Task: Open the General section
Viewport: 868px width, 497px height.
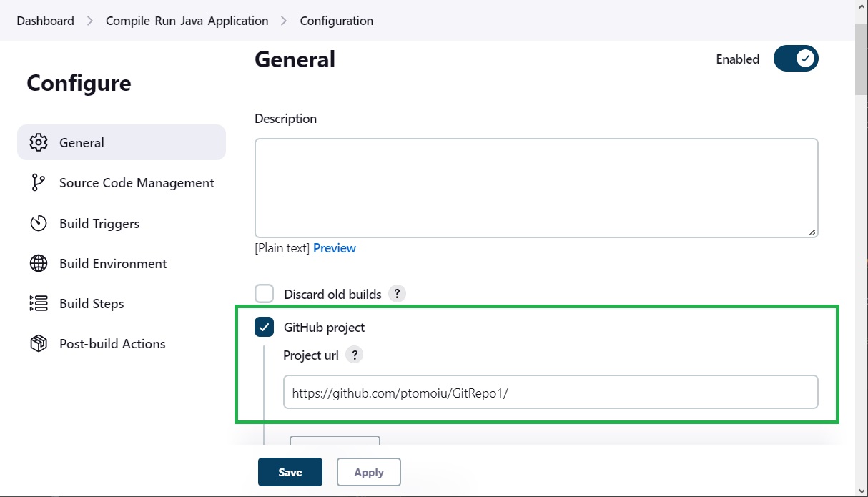Action: point(122,142)
